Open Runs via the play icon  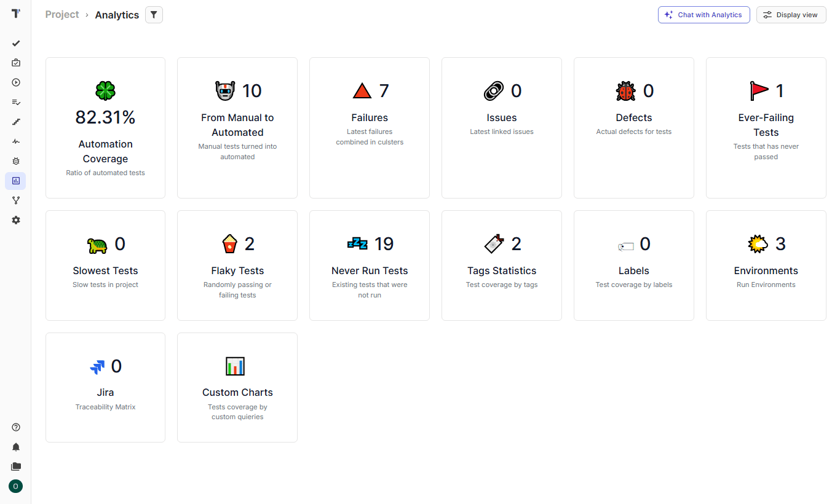click(x=16, y=82)
